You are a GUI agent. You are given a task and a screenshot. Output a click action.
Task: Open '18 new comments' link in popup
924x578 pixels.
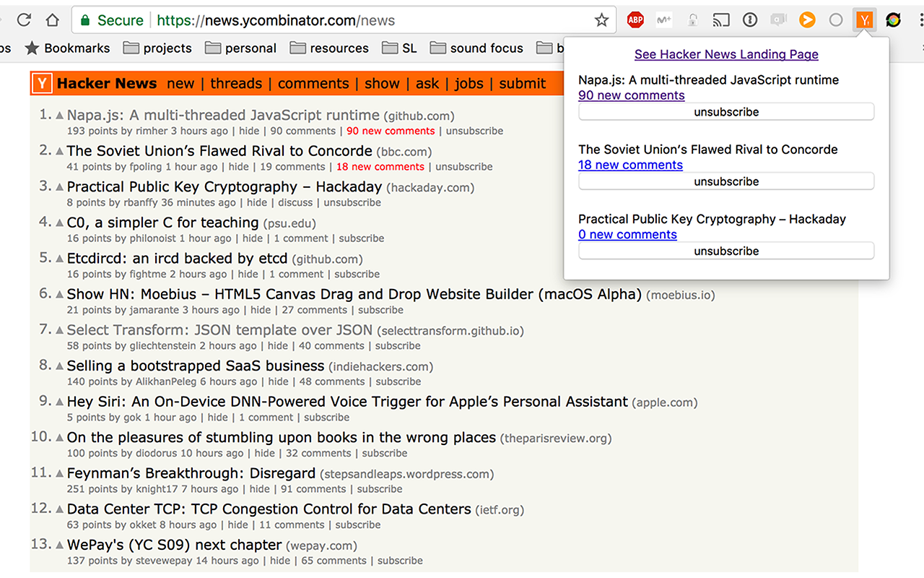click(x=630, y=165)
